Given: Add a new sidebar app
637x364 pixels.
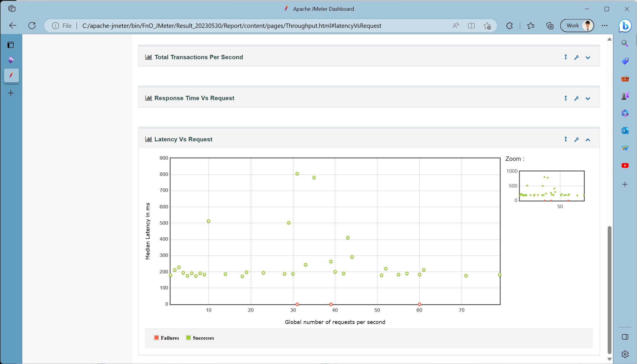Looking at the screenshot, I should [x=625, y=184].
